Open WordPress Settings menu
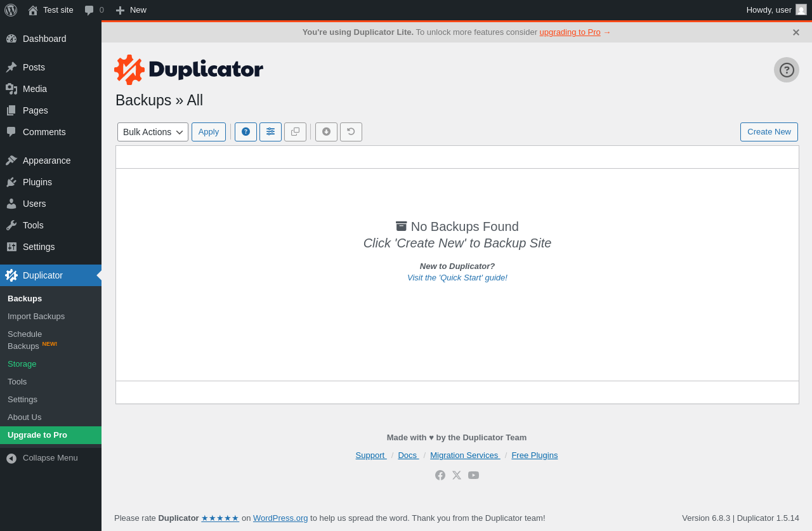Screen dimensions: 812x531 point(51,247)
